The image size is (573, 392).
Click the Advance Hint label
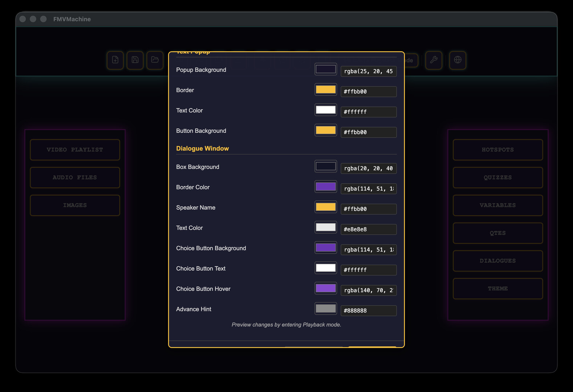click(x=194, y=309)
